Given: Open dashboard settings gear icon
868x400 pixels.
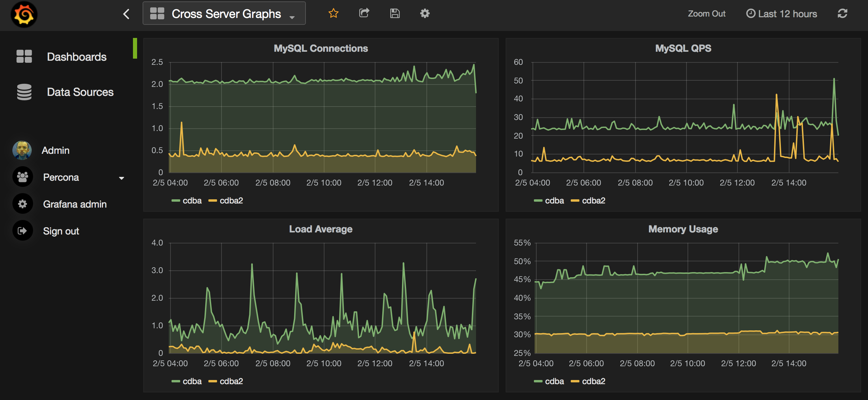Looking at the screenshot, I should point(425,13).
